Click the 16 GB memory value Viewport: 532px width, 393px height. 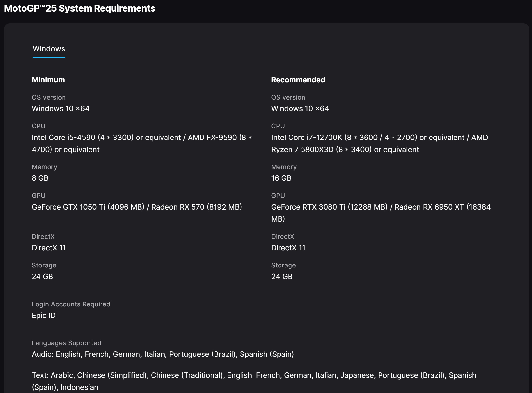(281, 178)
